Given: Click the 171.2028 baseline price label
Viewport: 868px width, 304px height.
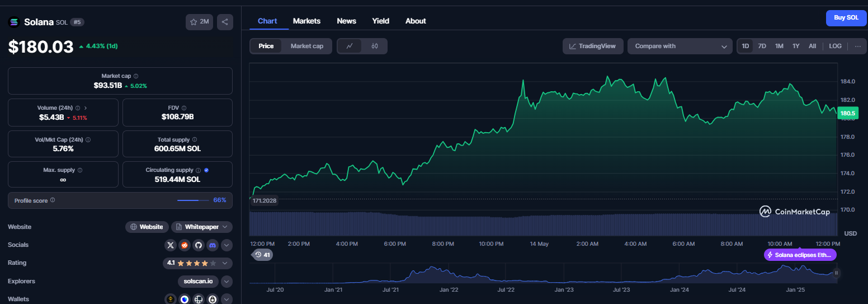Looking at the screenshot, I should pyautogui.click(x=265, y=200).
